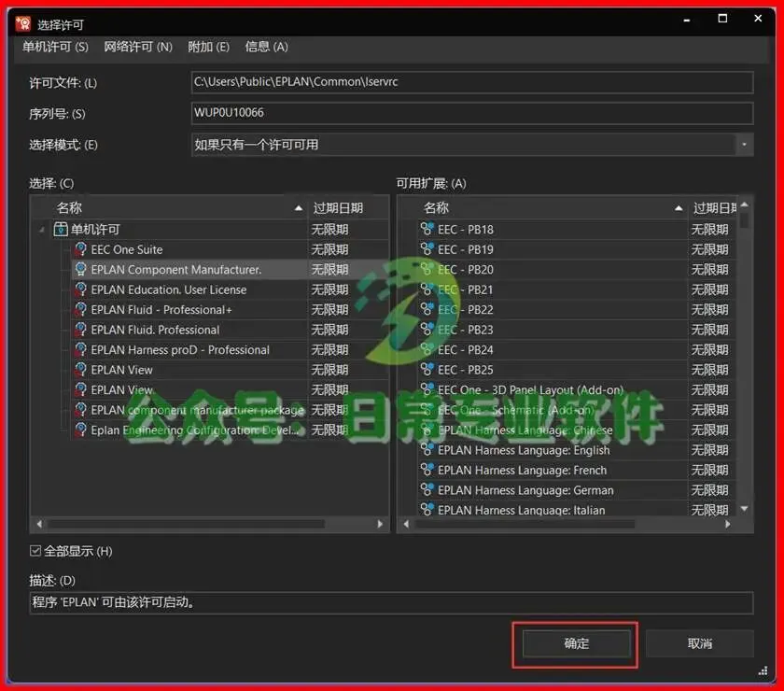Click the extension icon for EEC - PB18
Image resolution: width=784 pixels, height=691 pixels.
tap(427, 229)
